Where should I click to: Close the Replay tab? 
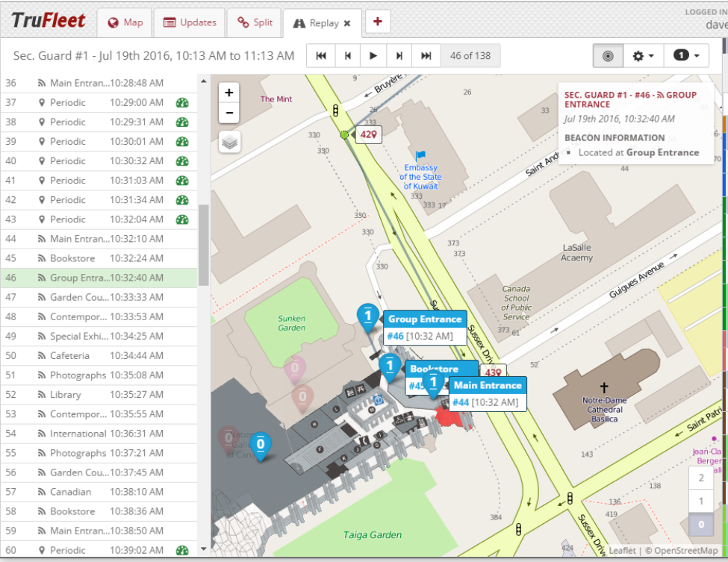347,23
